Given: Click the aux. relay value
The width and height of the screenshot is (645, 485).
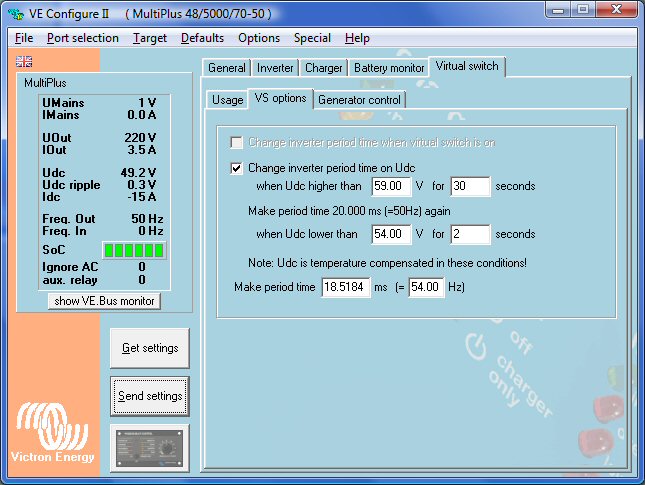Looking at the screenshot, I should (142, 280).
